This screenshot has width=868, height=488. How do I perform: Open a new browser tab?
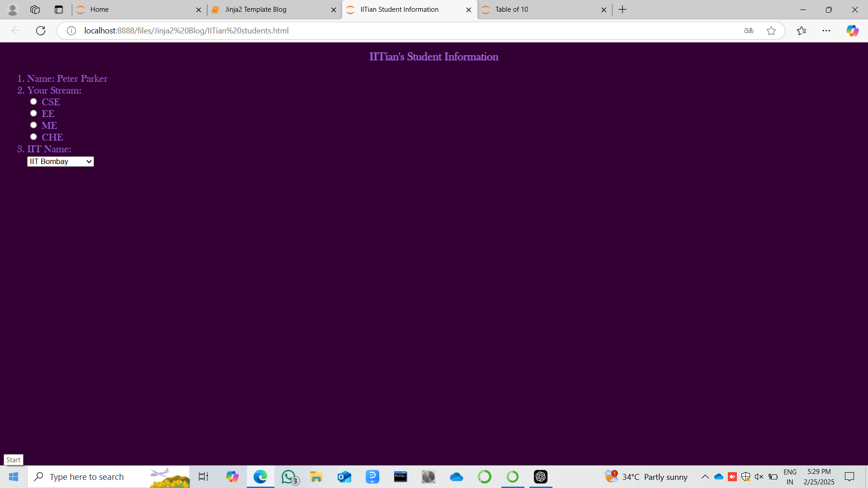(x=623, y=9)
